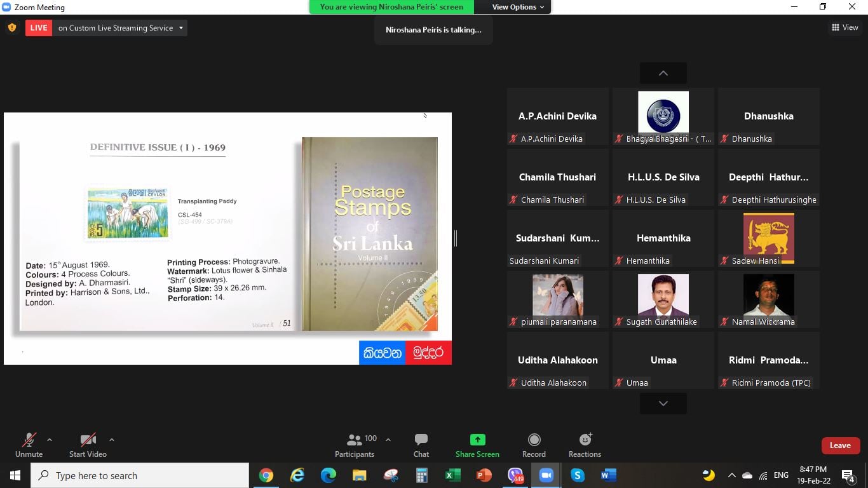Start recording with the Record button

[534, 445]
